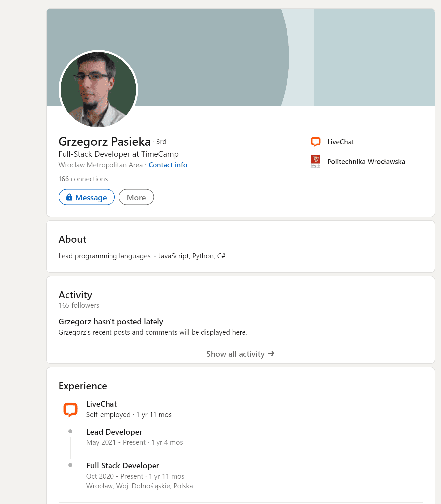The height and width of the screenshot is (504, 441).
Task: Click the LiveChat logo in the profile header
Action: 316,142
